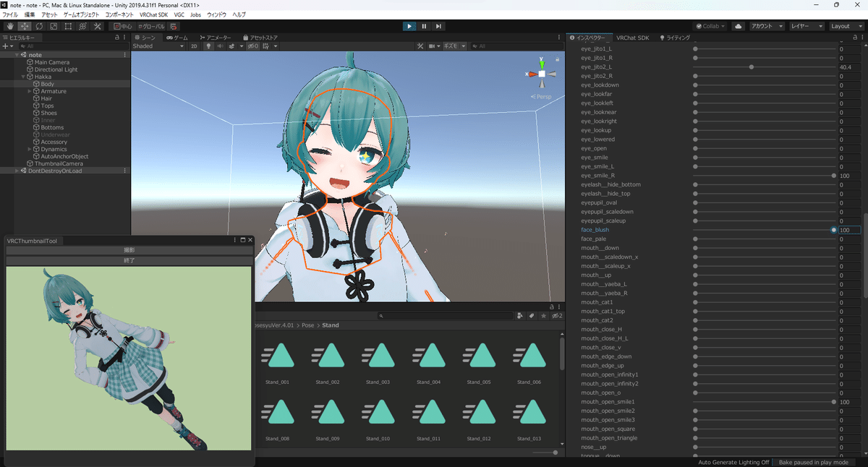Open custom editor tools icon

coord(98,26)
